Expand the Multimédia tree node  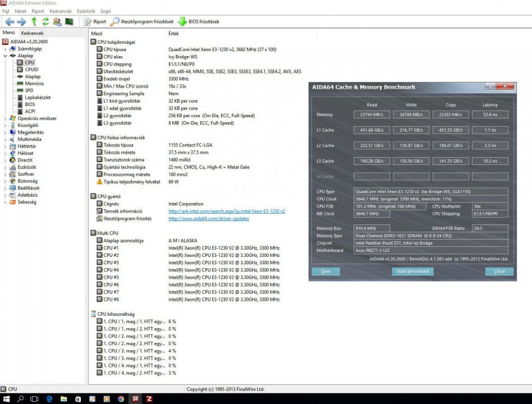pos(5,139)
